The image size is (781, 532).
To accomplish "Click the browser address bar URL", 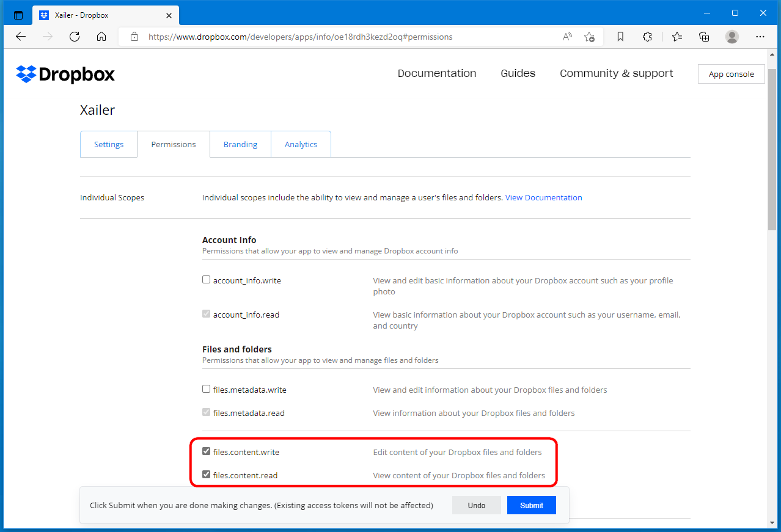I will tap(301, 37).
